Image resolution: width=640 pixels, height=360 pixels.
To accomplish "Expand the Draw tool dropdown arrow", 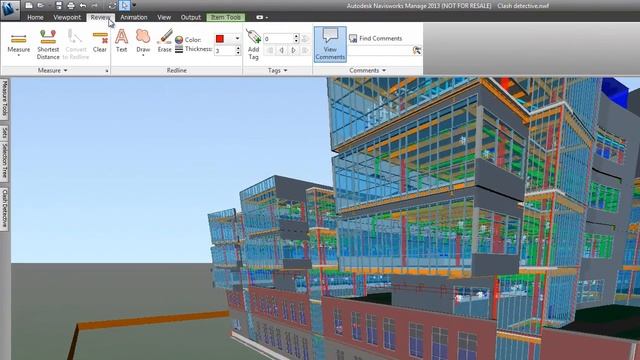I will pos(143,55).
